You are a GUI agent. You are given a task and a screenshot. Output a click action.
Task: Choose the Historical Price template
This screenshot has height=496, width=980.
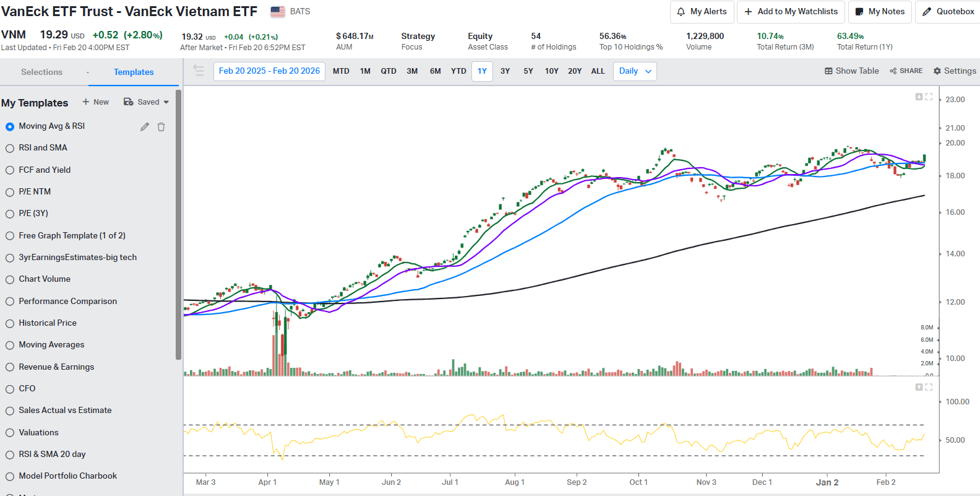pyautogui.click(x=10, y=323)
